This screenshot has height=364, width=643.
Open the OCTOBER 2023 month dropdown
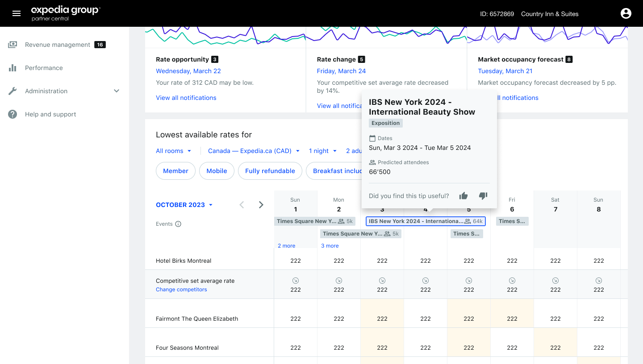click(x=184, y=205)
